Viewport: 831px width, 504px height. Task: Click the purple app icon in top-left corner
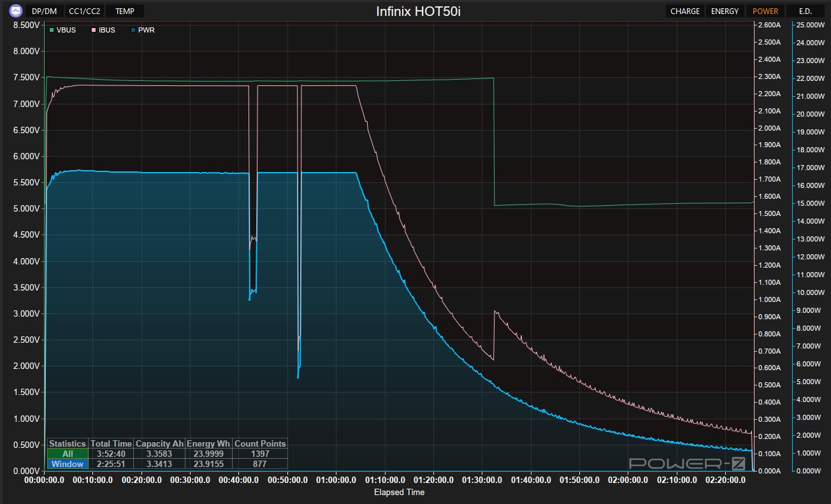(15, 11)
